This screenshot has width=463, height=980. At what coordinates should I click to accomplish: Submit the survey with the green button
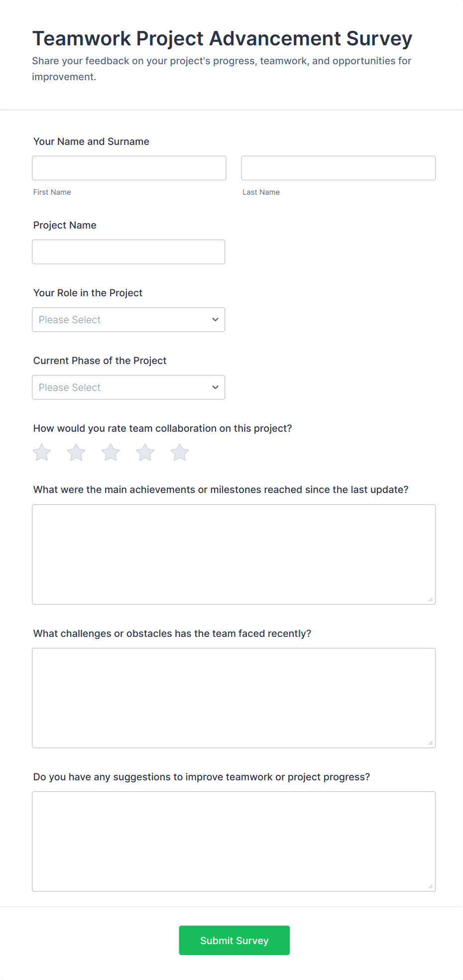[234, 940]
